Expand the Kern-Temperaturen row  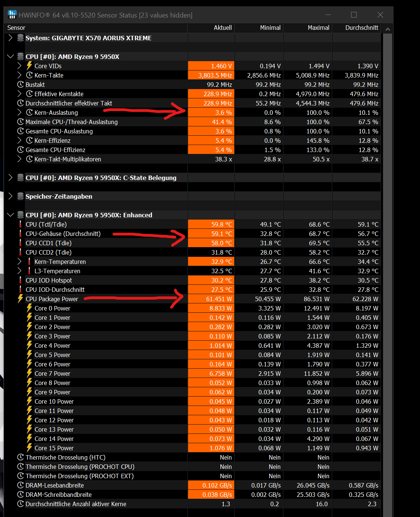pyautogui.click(x=19, y=262)
